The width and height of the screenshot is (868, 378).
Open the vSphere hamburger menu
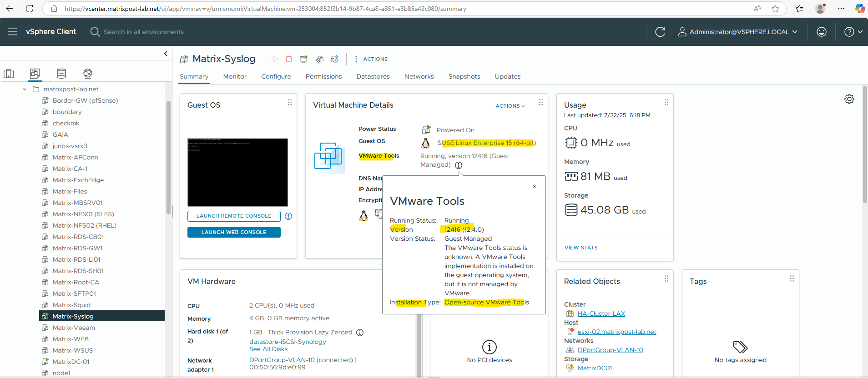(x=12, y=32)
